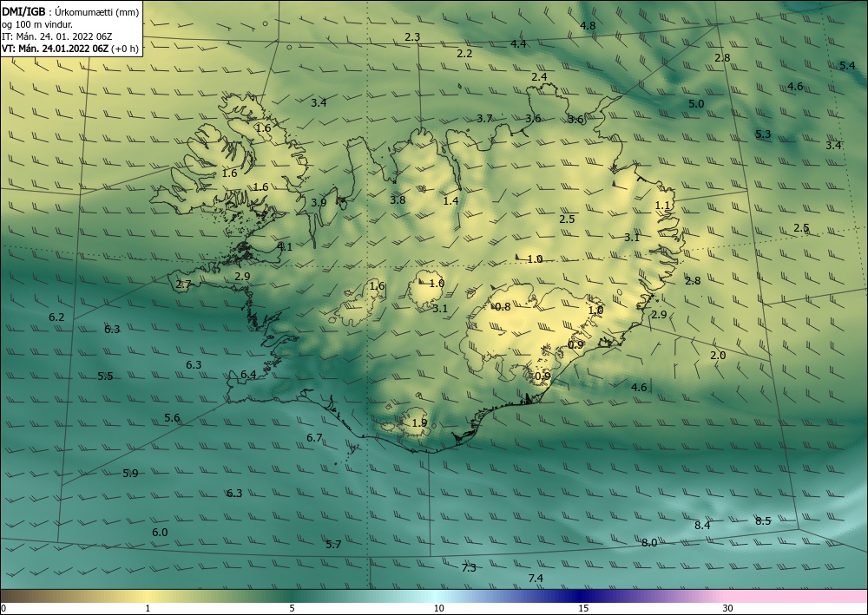The height and width of the screenshot is (615, 868).
Task: Click the colour scale label '0'
Action: point(3,608)
